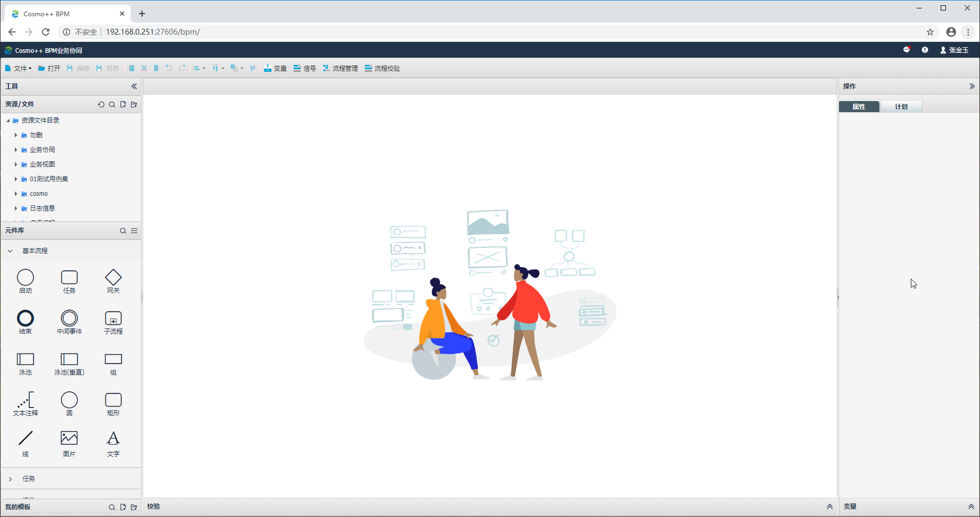This screenshot has height=517, width=980.
Task: Expand the 勿删 folder
Action: pyautogui.click(x=16, y=135)
